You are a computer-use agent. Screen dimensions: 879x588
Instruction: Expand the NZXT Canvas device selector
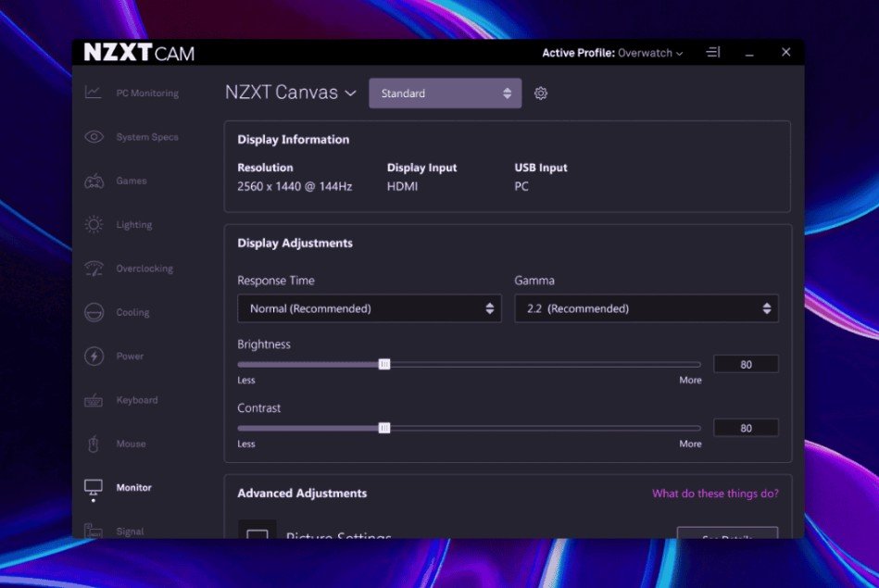291,93
